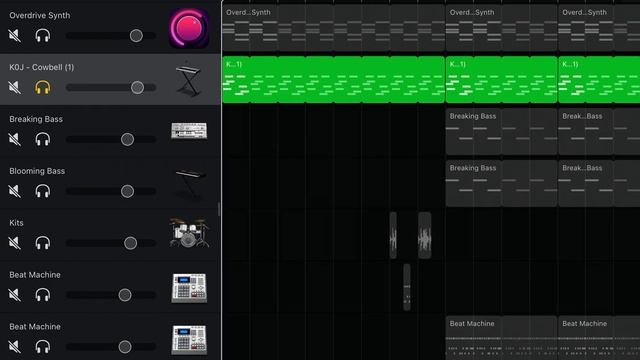
Task: Solo the Overdrive Synth track with headphones icon
Action: point(42,36)
